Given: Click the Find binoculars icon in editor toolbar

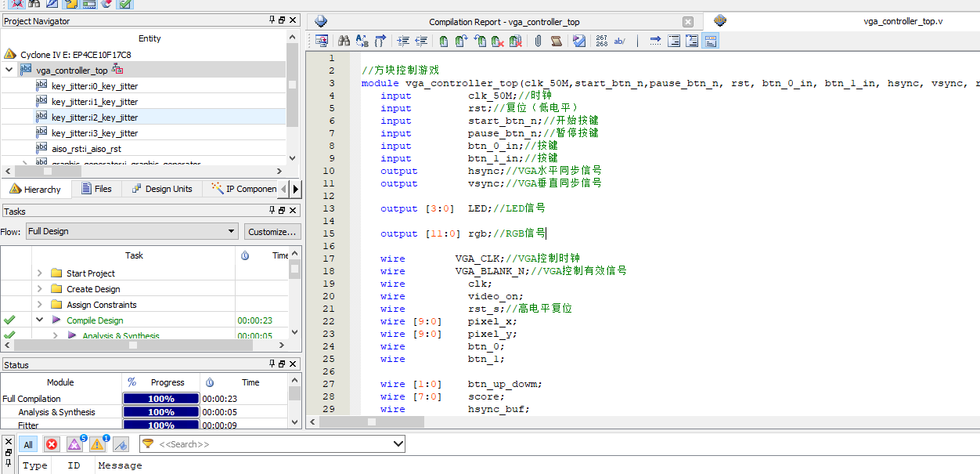Looking at the screenshot, I should pyautogui.click(x=344, y=41).
